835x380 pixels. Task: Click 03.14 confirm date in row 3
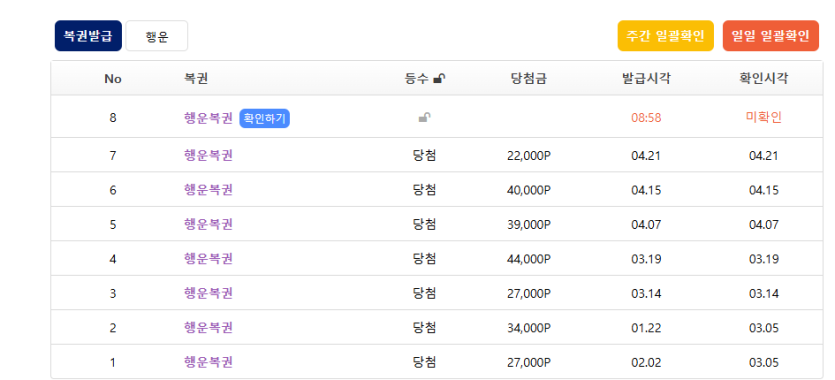point(764,293)
